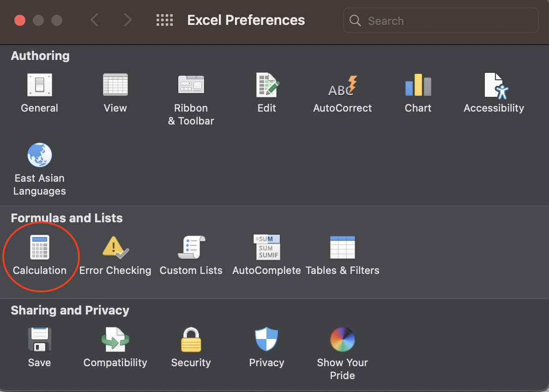The height and width of the screenshot is (392, 549).
Task: Open Tables & Filters preferences
Action: point(342,248)
